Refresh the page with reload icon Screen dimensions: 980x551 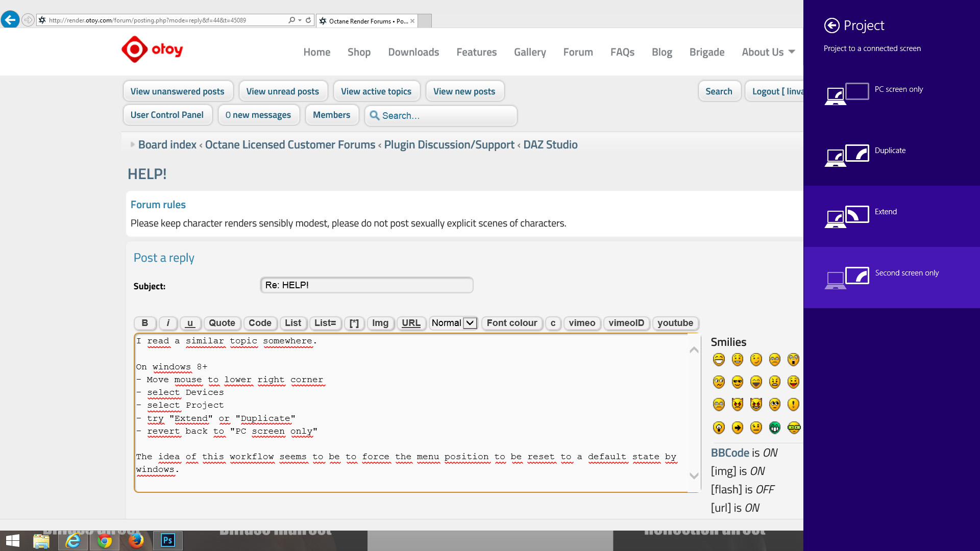[x=308, y=20]
